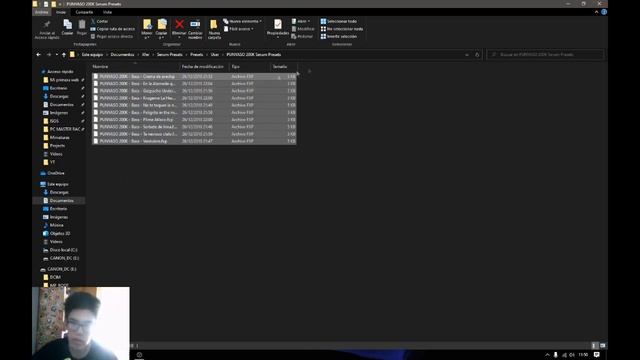This screenshot has width=640, height=360.
Task: Open the DCIM folder in sidebar
Action: pos(55,277)
